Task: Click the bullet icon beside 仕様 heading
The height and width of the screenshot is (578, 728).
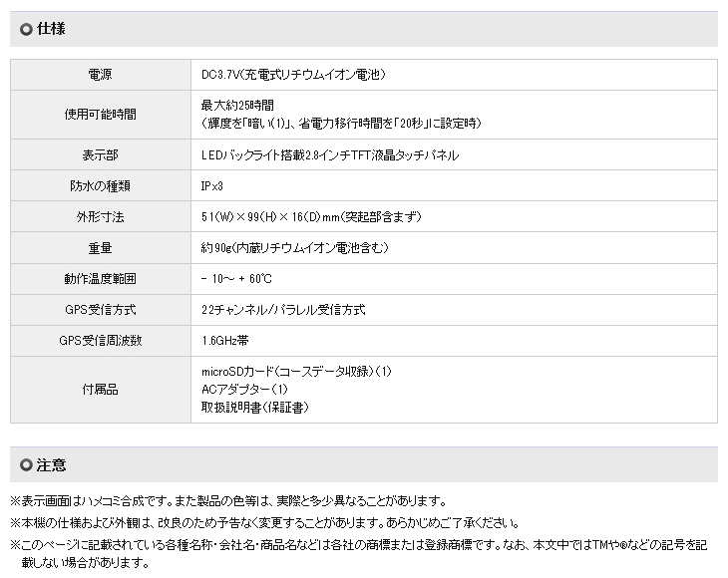Action: point(26,30)
